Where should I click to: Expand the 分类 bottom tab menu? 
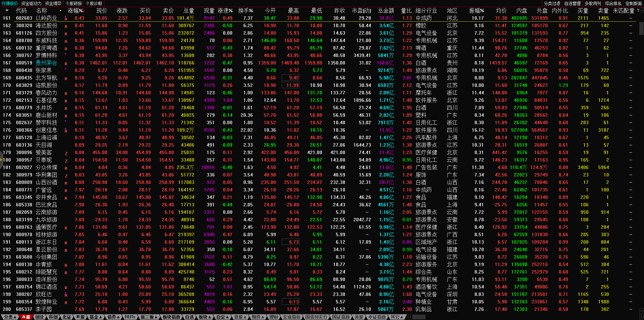tap(10, 317)
